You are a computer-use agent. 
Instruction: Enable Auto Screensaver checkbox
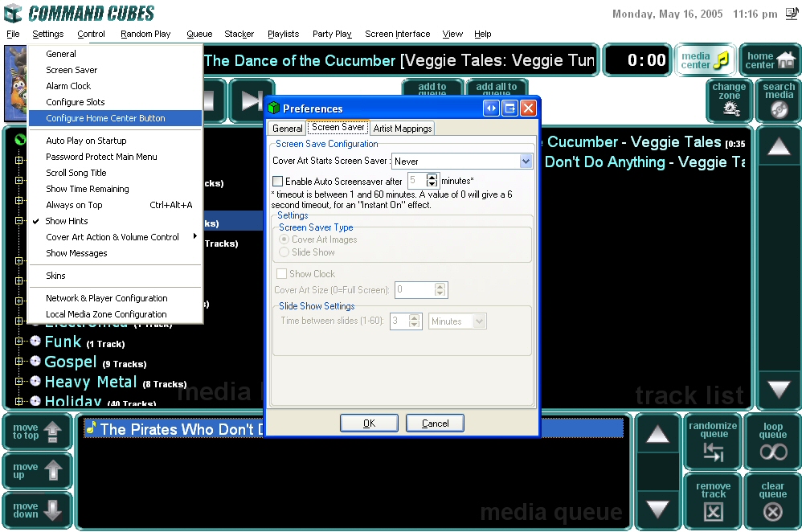[x=278, y=182]
